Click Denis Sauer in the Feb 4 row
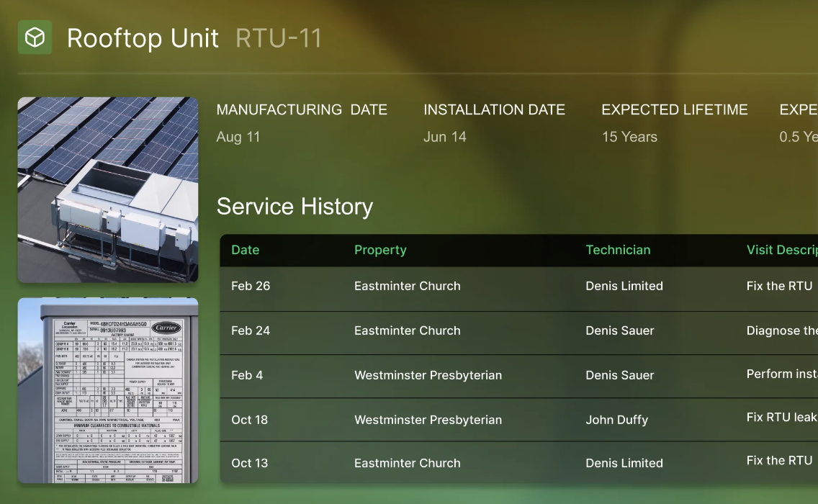Viewport: 818px width, 504px height. click(620, 375)
